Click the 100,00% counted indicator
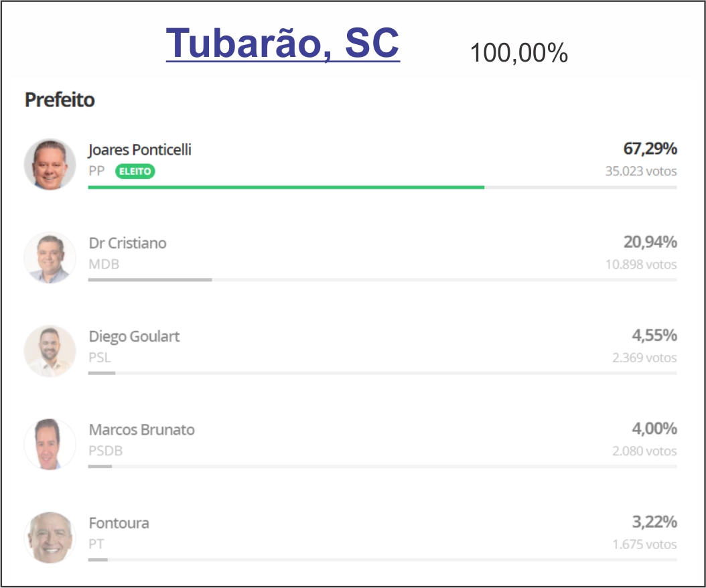Screen dimensions: 706x588 [518, 53]
